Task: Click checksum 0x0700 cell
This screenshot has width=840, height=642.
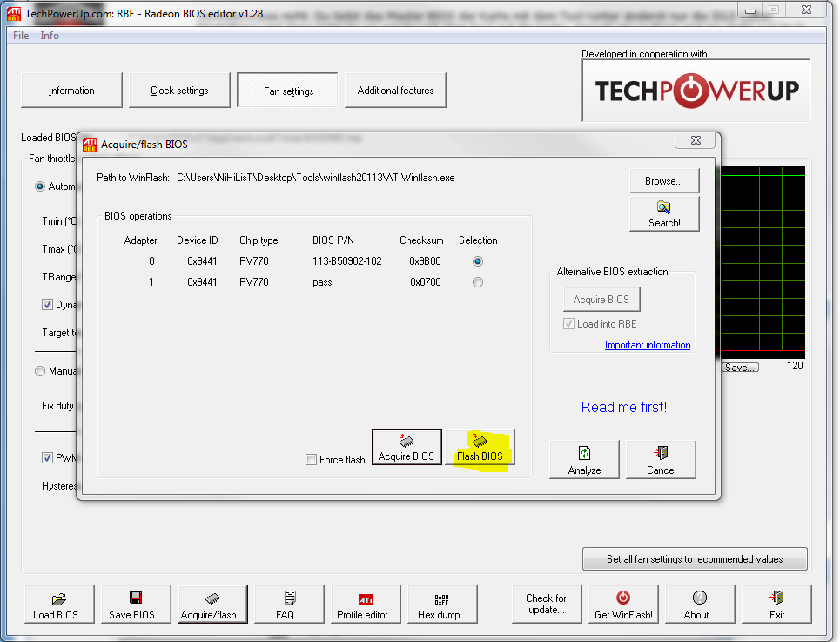Action: [x=426, y=282]
